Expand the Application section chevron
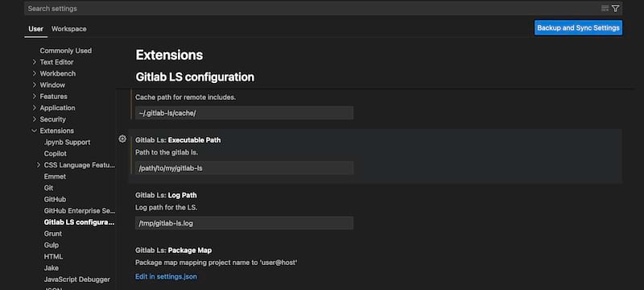 (x=34, y=108)
